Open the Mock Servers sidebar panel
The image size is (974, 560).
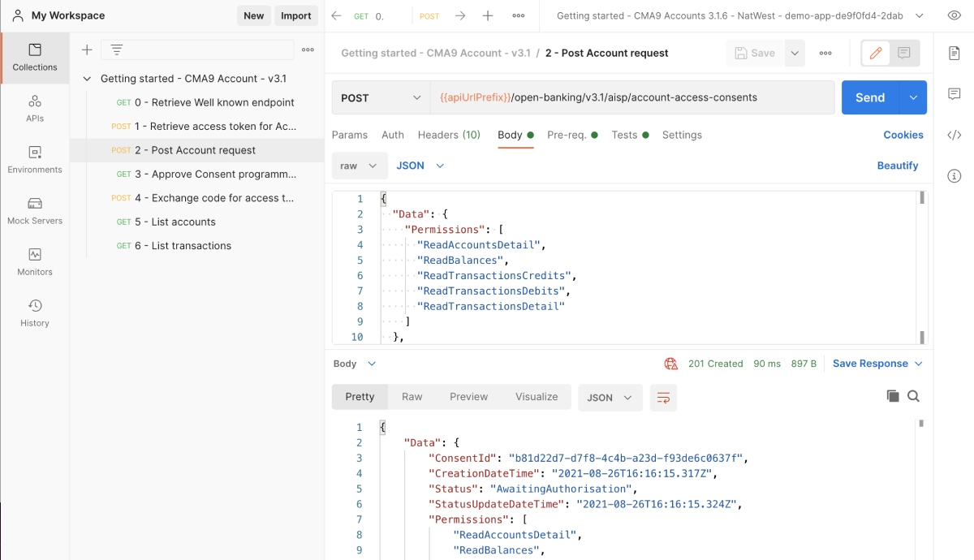pyautogui.click(x=35, y=211)
